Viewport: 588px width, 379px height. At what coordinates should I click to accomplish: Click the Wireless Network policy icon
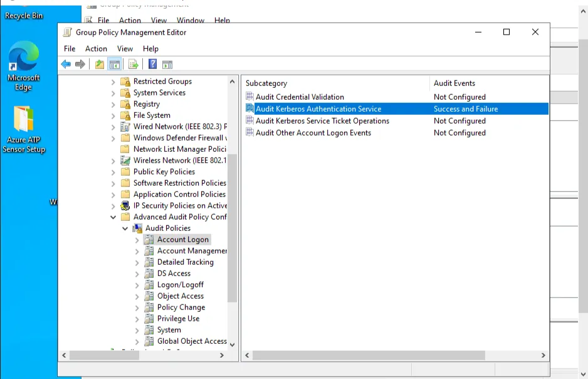(125, 160)
